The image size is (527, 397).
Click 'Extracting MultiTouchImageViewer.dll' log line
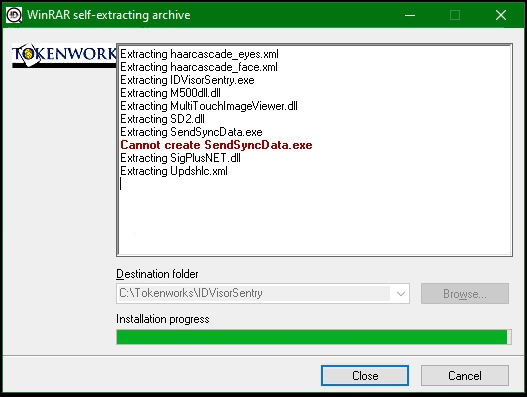(209, 106)
